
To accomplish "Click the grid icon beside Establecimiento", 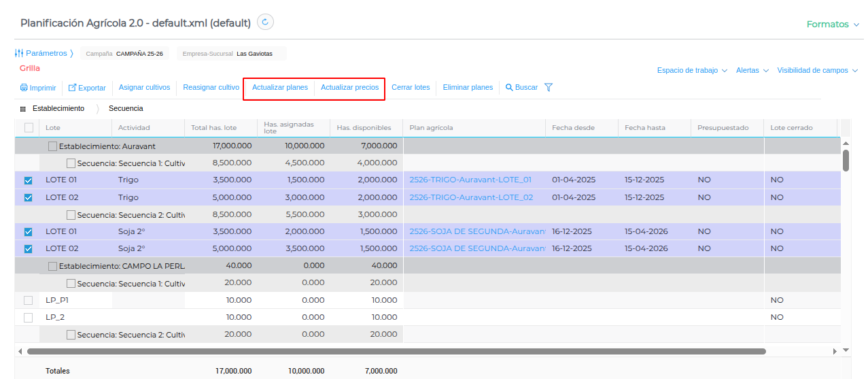I will 23,109.
